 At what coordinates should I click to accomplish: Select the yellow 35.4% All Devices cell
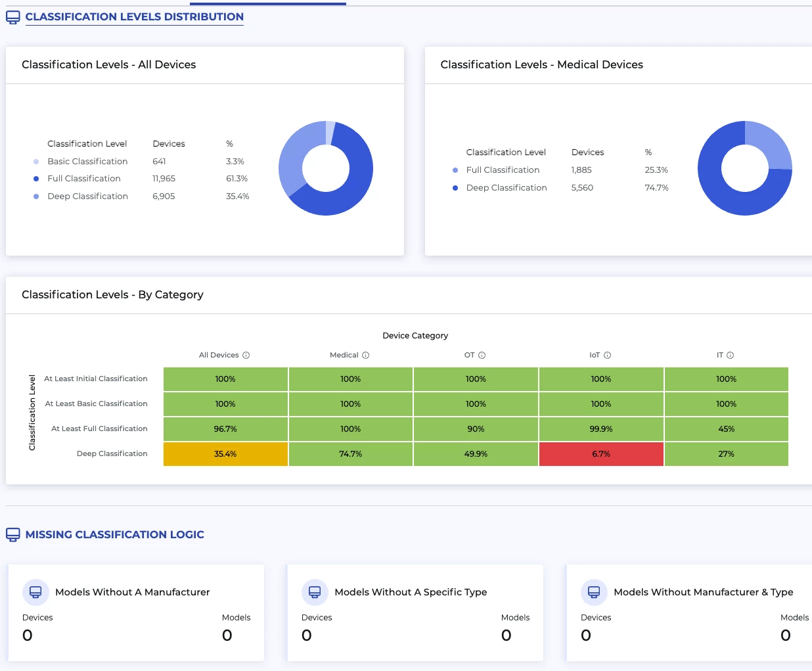(x=225, y=454)
